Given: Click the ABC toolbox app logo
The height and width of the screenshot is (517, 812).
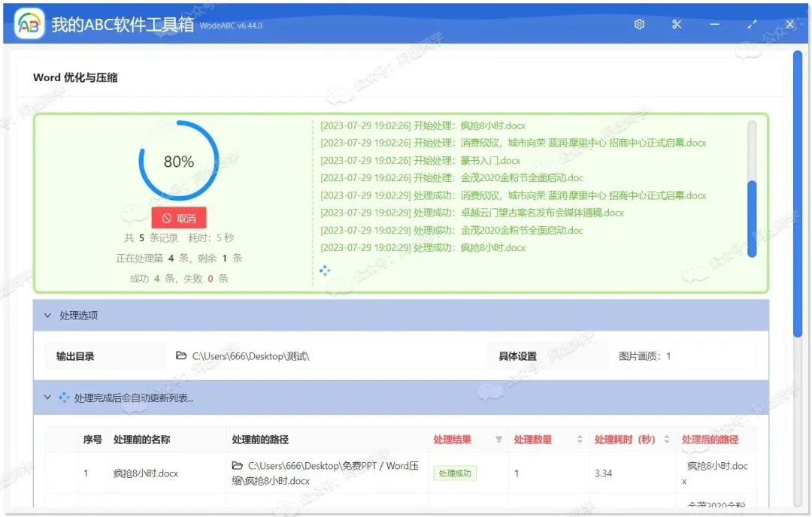Looking at the screenshot, I should (29, 24).
